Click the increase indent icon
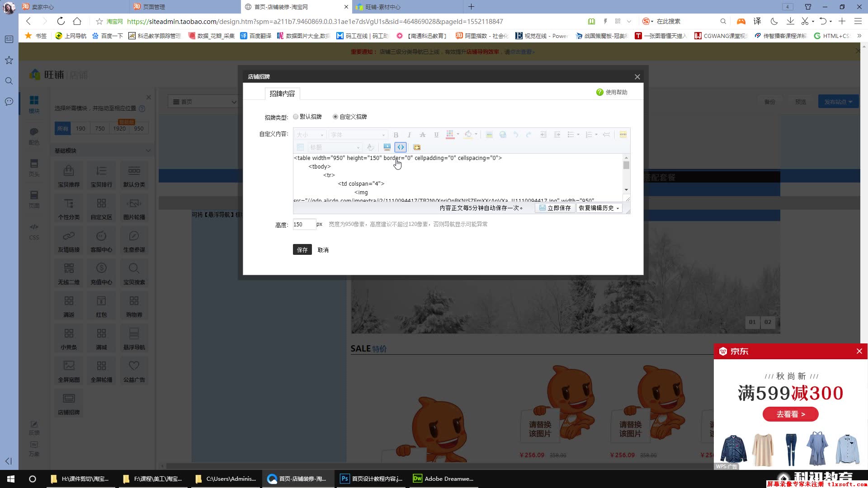The width and height of the screenshot is (868, 488). [544, 135]
